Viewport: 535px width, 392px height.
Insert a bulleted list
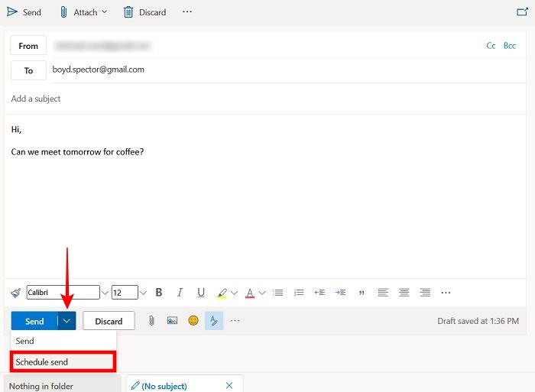[278, 293]
